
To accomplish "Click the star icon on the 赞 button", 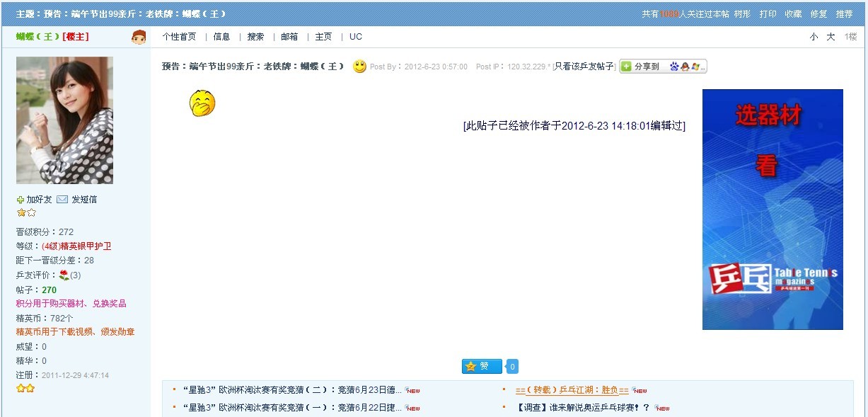I will [x=470, y=367].
